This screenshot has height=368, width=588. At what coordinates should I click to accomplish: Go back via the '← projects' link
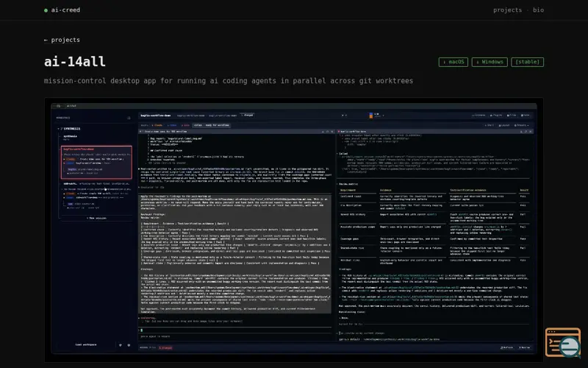pos(62,40)
